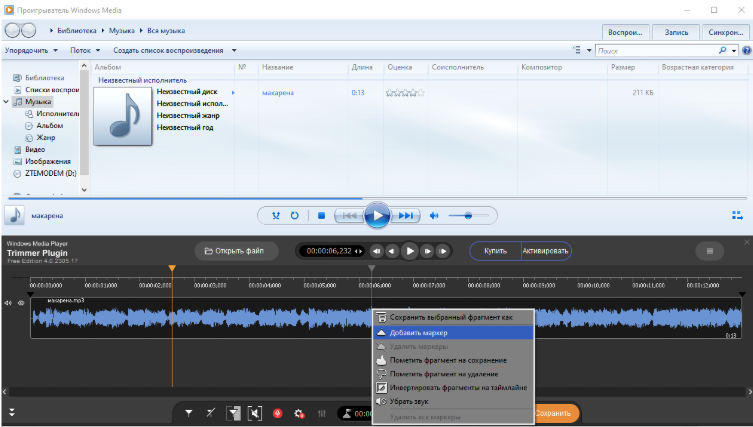Click Создать список воспроизведения
Screen dimensions: 753x427
[x=168, y=50]
